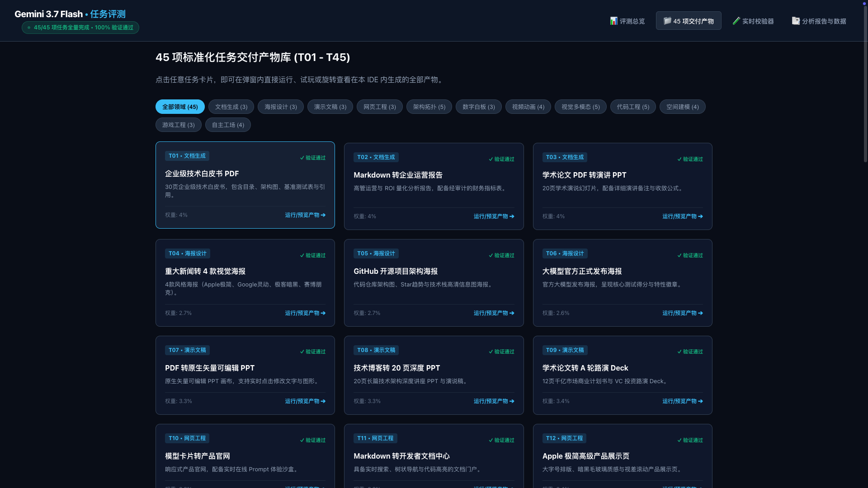868x488 pixels.
Task: Click the Gemini 3.7 Flash title
Action: click(49, 14)
